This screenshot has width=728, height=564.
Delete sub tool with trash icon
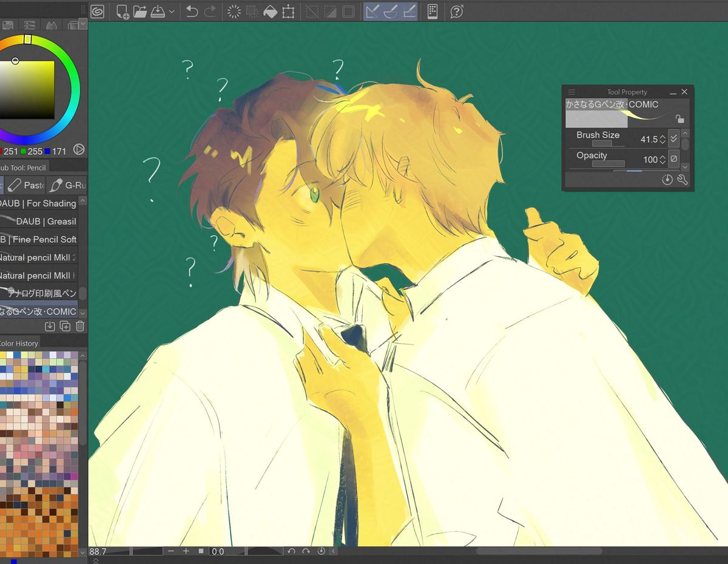click(80, 327)
